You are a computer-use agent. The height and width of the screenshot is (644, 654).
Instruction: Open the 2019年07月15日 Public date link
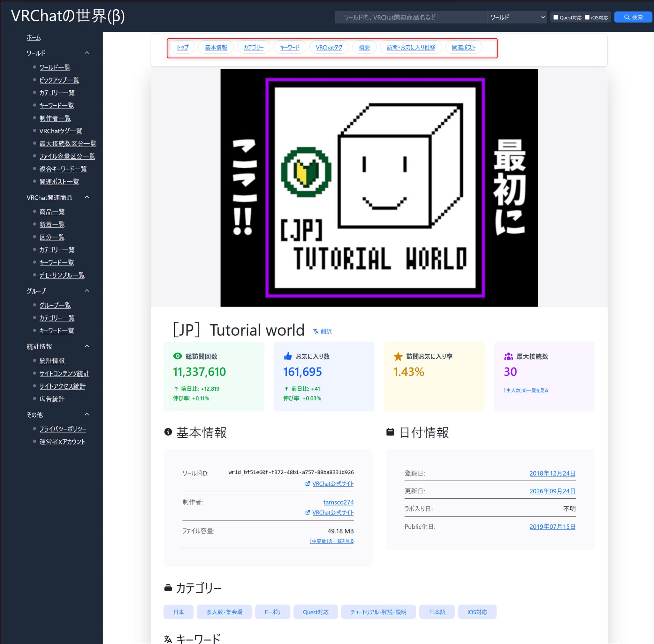point(552,527)
